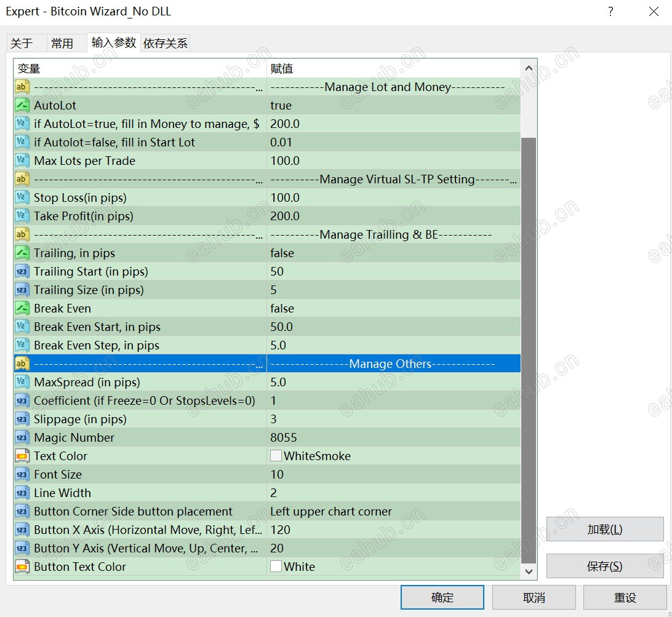Click the icon beside Break Even Step, in pips
This screenshot has height=617, width=672.
tap(22, 344)
